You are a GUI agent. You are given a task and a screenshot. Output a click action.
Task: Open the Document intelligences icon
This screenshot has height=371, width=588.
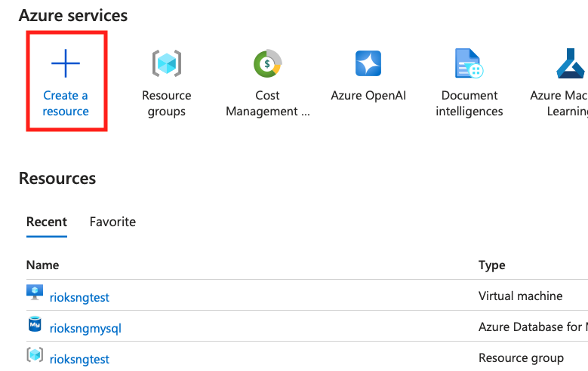(469, 63)
